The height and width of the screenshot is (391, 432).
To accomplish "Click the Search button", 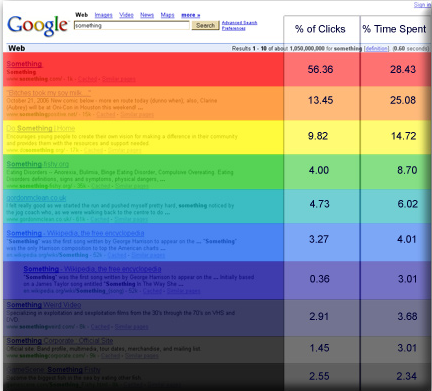I will pos(205,25).
